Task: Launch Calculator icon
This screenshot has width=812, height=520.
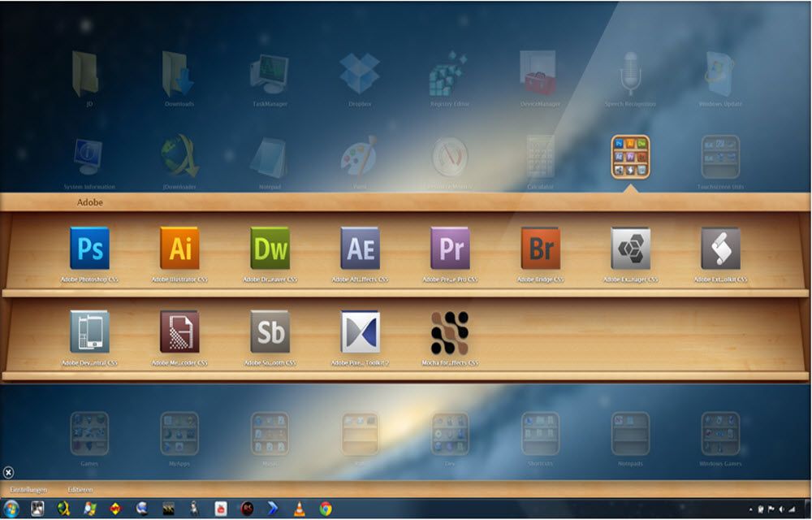Action: click(540, 157)
